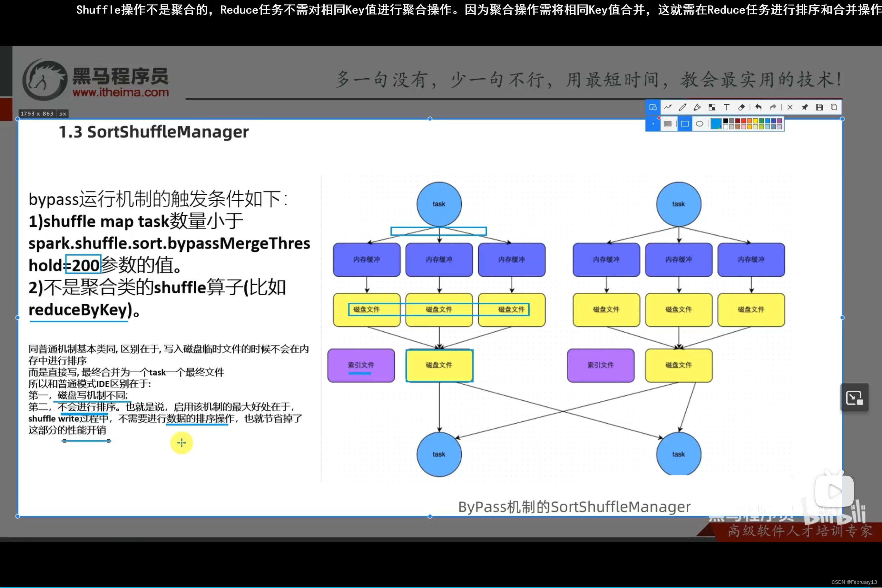This screenshot has height=588, width=882.
Task: Click 'bypass运行机制的触发条件如下' line
Action: [158, 199]
